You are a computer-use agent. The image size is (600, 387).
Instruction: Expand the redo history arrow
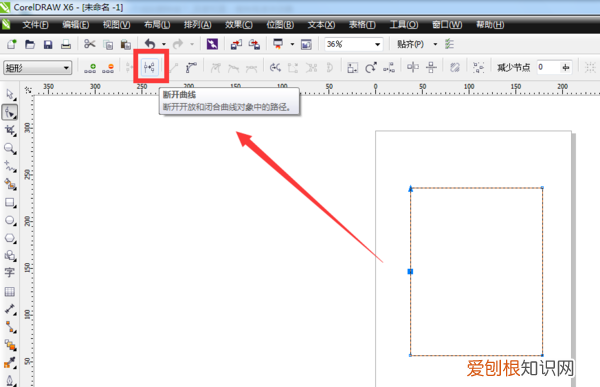point(192,44)
